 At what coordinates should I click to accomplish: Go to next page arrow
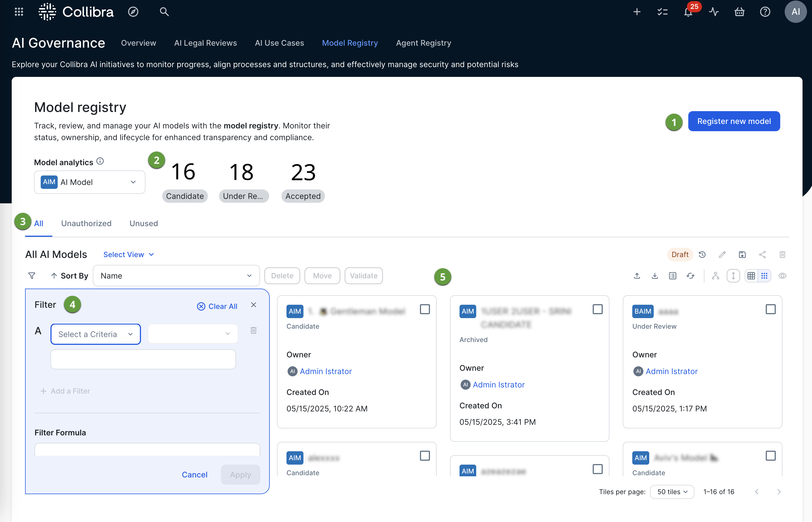[779, 492]
